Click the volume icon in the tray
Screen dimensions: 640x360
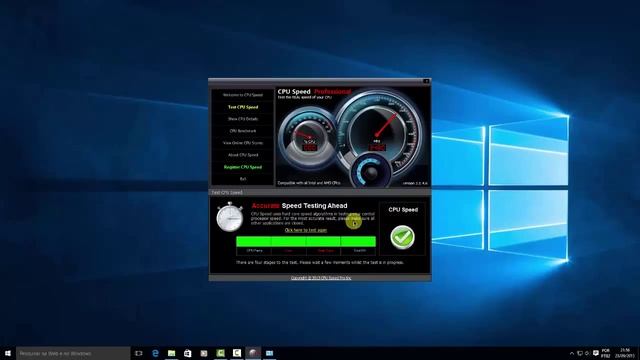(x=587, y=353)
